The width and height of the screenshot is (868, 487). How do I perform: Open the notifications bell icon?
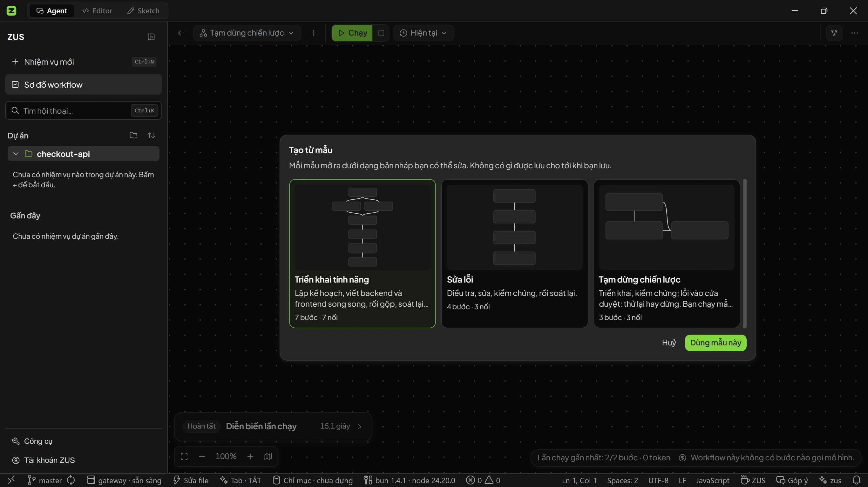coord(856,480)
